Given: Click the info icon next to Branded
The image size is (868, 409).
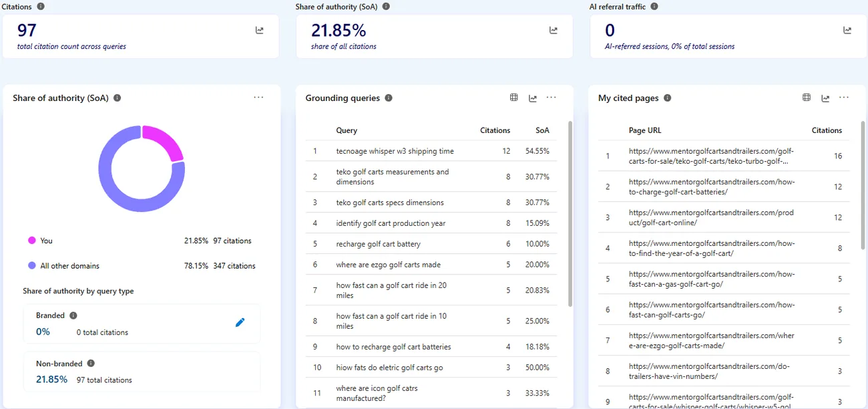Looking at the screenshot, I should 73,315.
